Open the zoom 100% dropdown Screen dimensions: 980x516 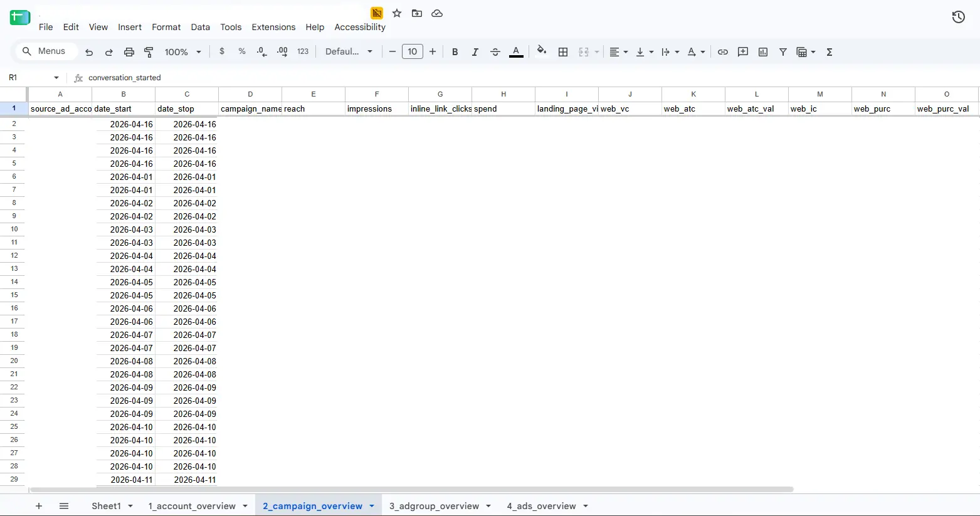(x=182, y=52)
